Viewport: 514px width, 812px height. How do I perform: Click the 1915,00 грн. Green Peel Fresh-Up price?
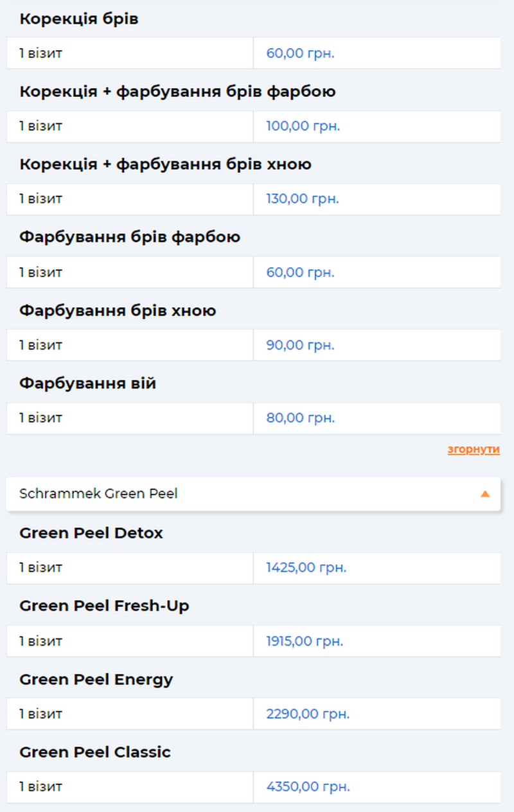coord(305,641)
